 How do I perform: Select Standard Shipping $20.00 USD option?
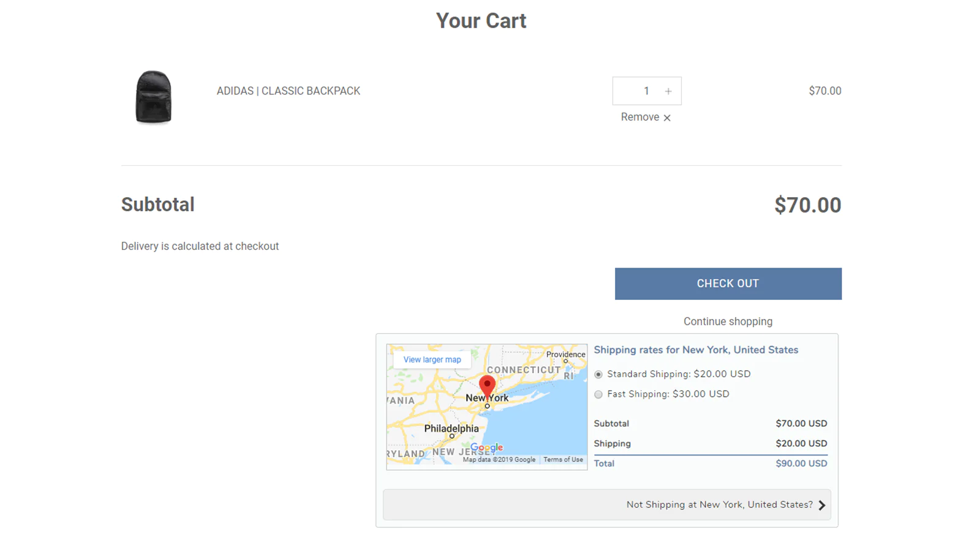click(598, 374)
